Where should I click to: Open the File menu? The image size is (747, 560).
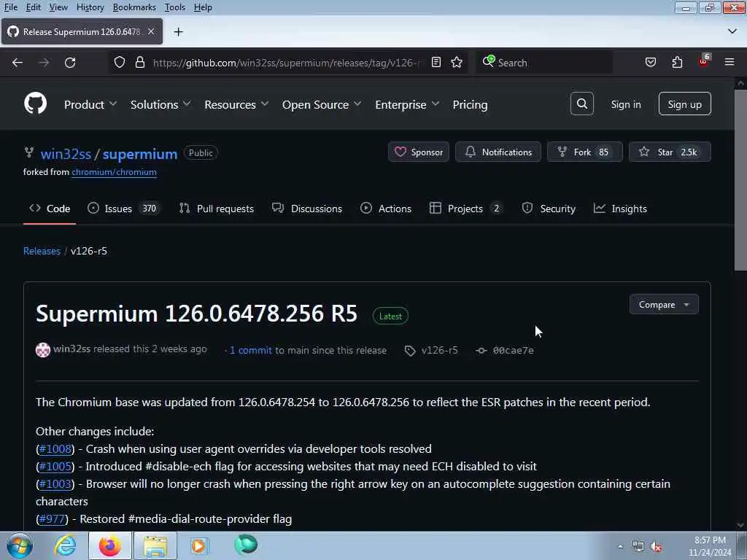10,7
